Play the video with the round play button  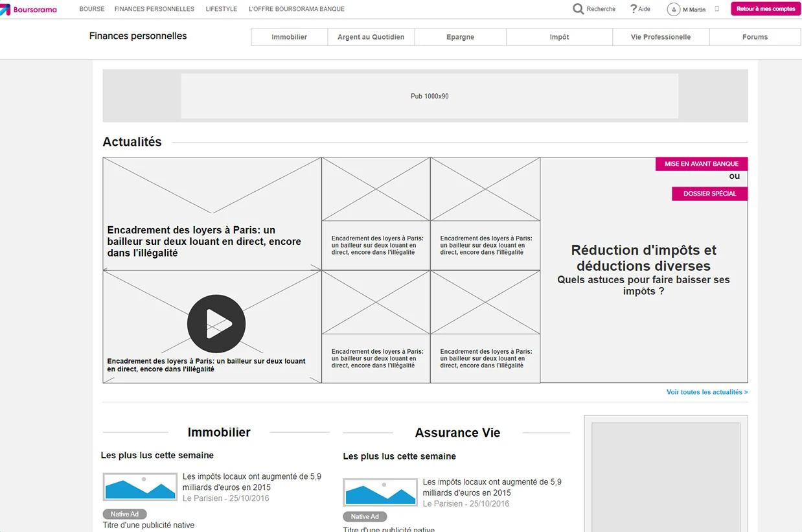click(x=216, y=324)
